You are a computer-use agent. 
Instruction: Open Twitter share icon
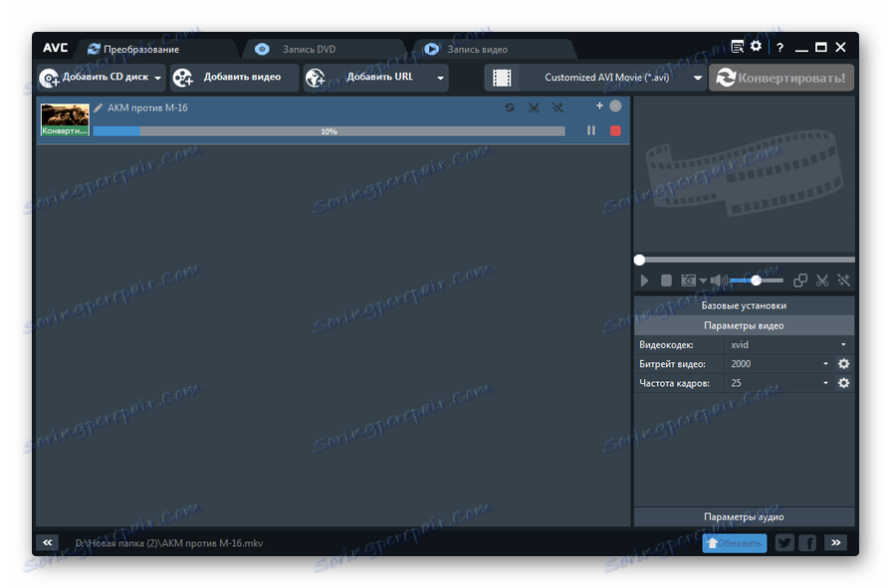tap(784, 543)
